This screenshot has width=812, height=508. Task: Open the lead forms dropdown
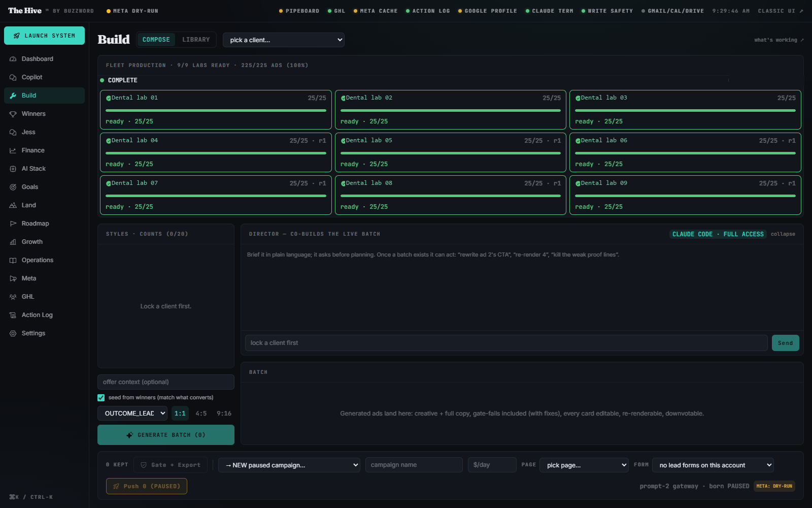pos(713,465)
